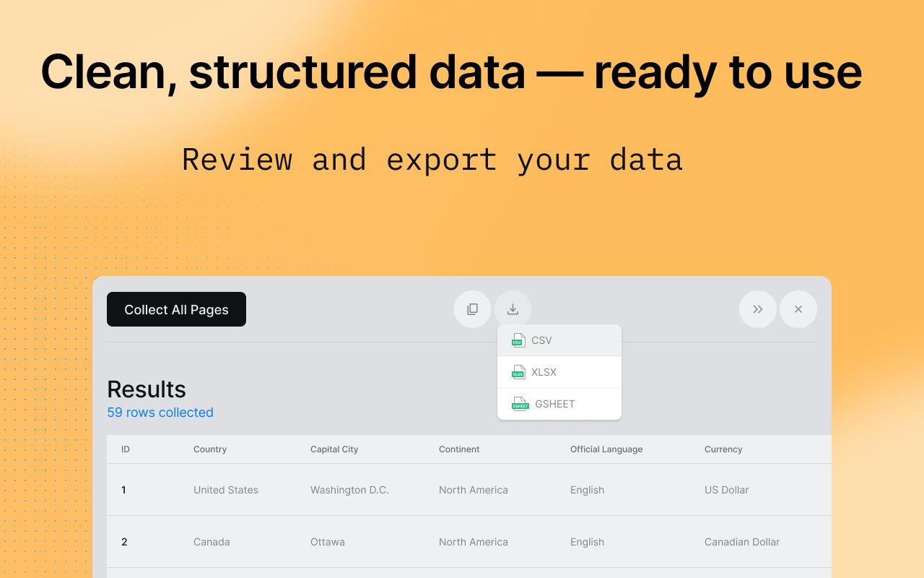Close the results panel with the X icon
This screenshot has width=924, height=578.
[798, 309]
